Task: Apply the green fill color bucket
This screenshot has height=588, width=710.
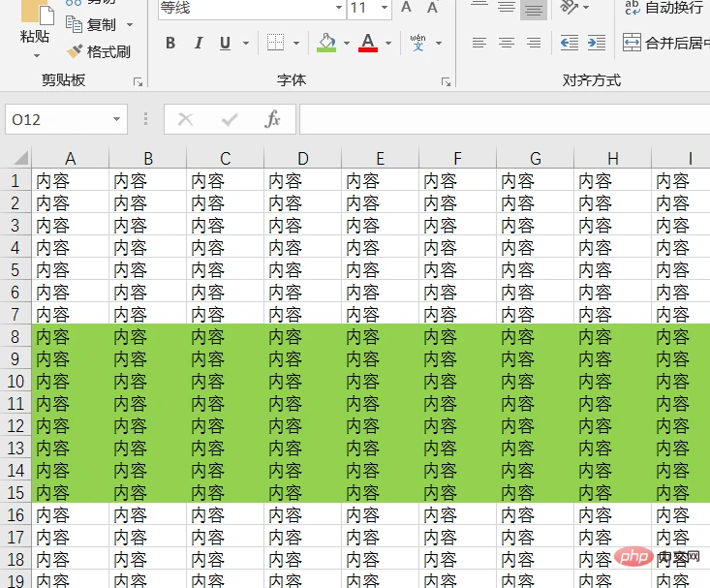Action: pyautogui.click(x=326, y=43)
